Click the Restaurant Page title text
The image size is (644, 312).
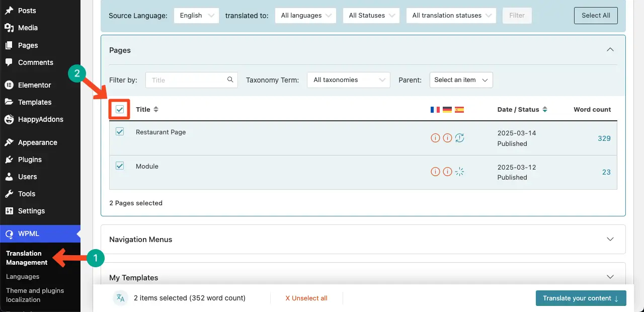[161, 132]
